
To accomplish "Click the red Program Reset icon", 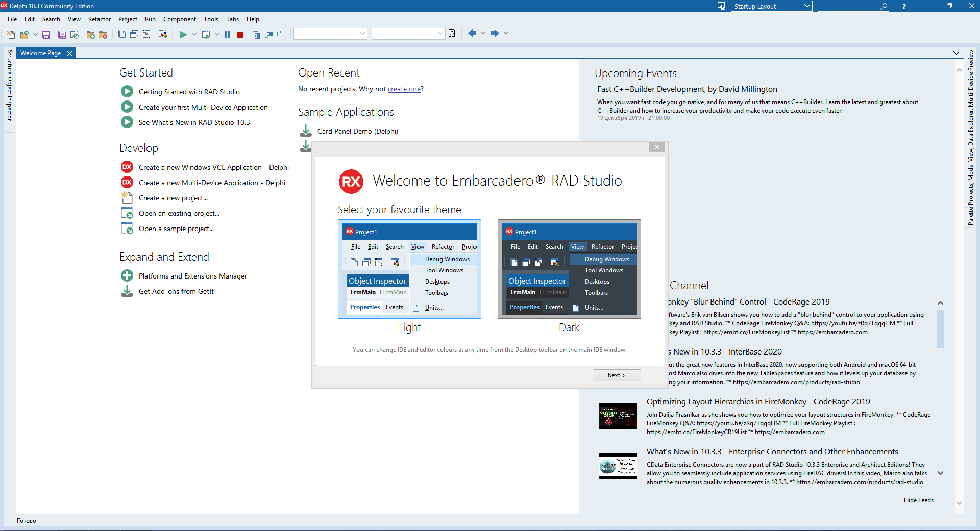I will 240,34.
